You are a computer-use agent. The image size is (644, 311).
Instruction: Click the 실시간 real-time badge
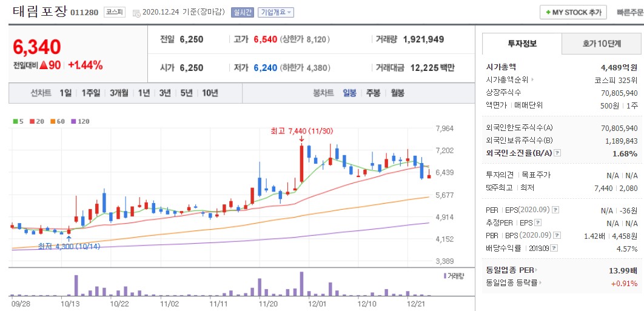[243, 12]
